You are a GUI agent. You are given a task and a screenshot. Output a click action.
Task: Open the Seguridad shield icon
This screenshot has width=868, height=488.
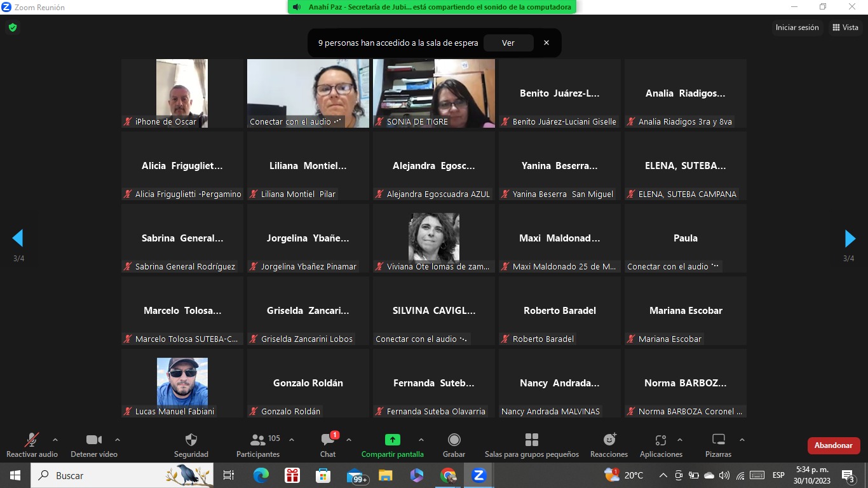coord(191,440)
